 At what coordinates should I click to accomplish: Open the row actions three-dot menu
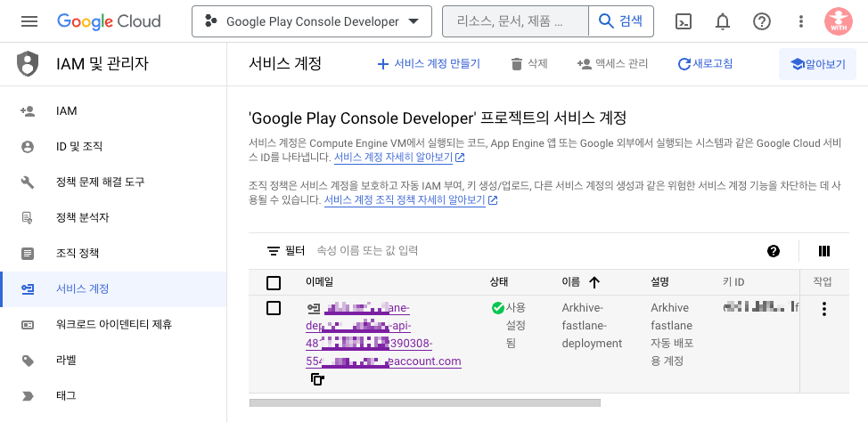[824, 309]
